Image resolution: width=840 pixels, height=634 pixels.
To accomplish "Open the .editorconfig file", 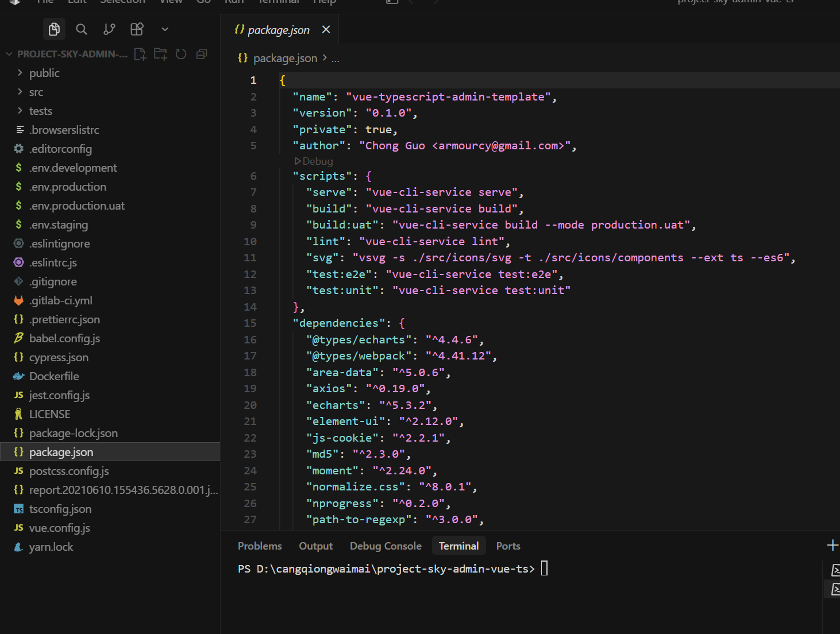I will 110,149.
